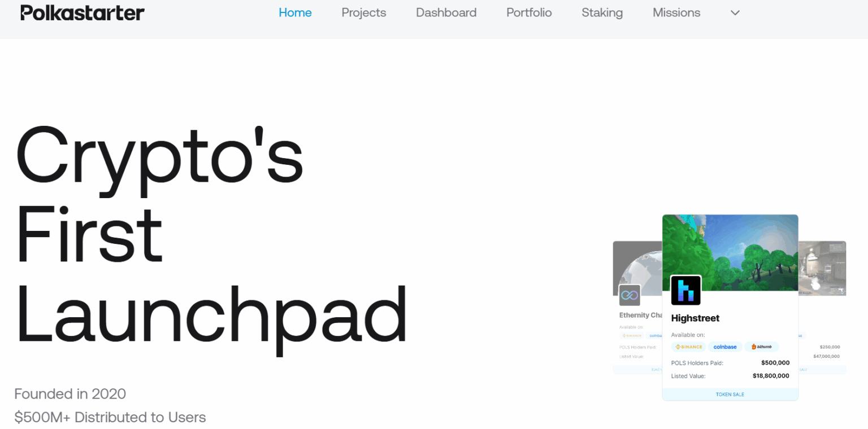Click the Bithumb badge on Highstreet card
The image size is (868, 429).
[x=761, y=347]
